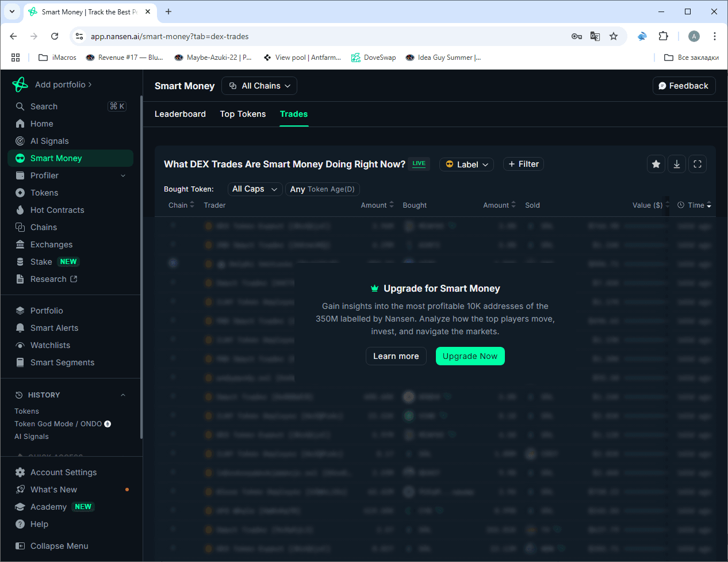Open Search in the sidebar
The height and width of the screenshot is (562, 728).
(70, 106)
